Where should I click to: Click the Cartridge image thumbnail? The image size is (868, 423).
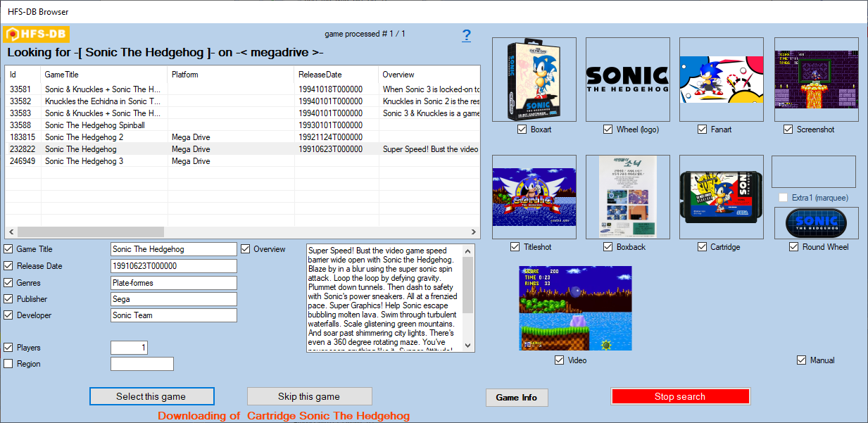pos(721,197)
